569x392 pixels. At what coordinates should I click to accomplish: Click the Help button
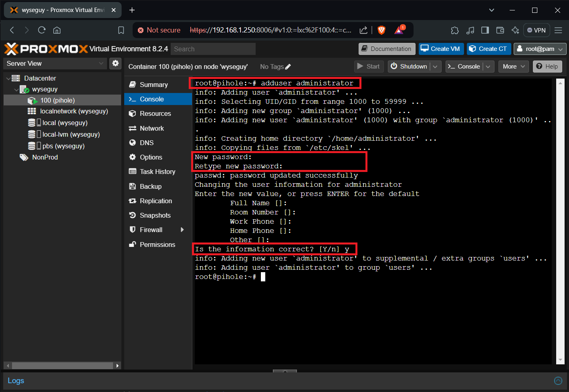coord(547,67)
